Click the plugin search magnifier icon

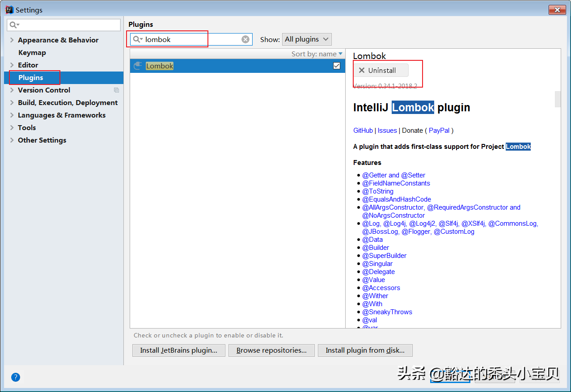138,39
